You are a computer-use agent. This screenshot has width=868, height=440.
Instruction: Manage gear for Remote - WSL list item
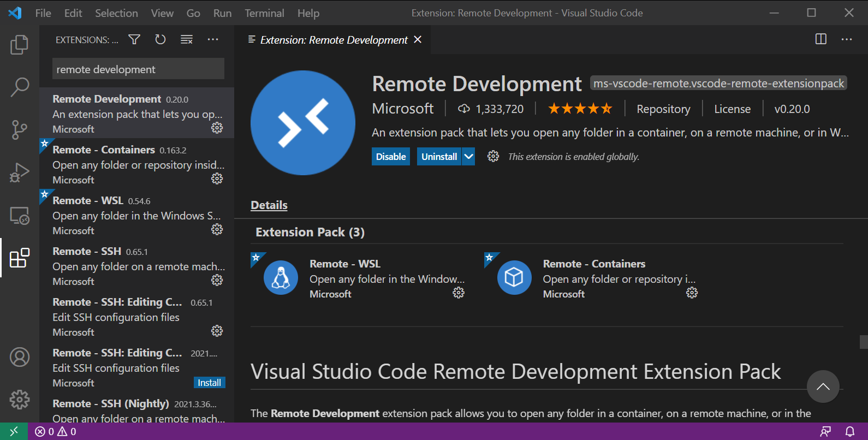(217, 229)
